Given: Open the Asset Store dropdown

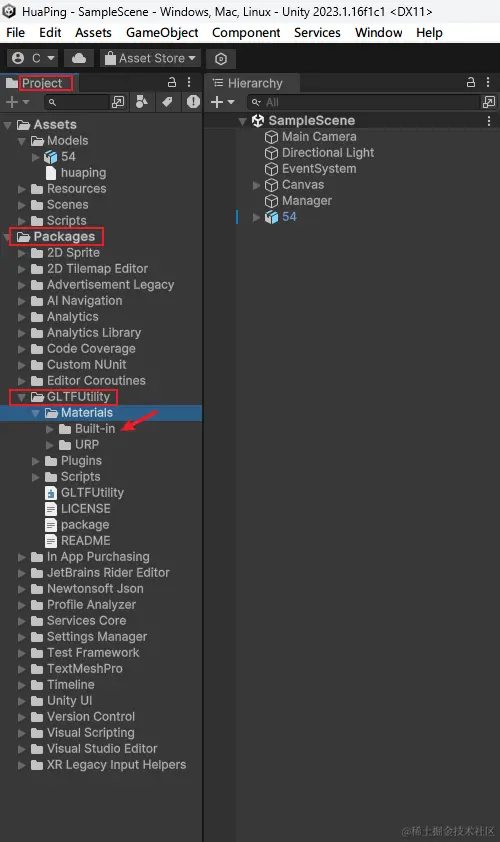Looking at the screenshot, I should click(150, 58).
